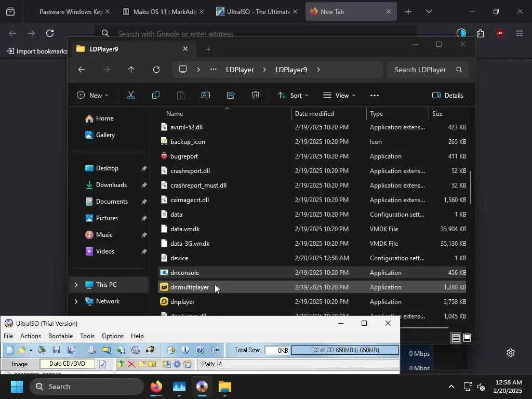Screen dimensions: 532x399
Task: Click UltraISO Open file folder icon
Action: click(x=22, y=350)
